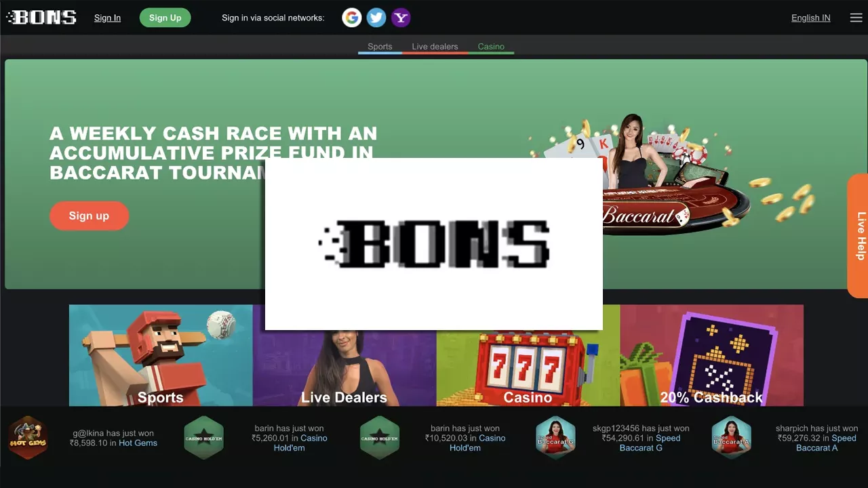Screen dimensions: 868x488
Task: Click the green Sign Up header button
Action: pyautogui.click(x=165, y=18)
